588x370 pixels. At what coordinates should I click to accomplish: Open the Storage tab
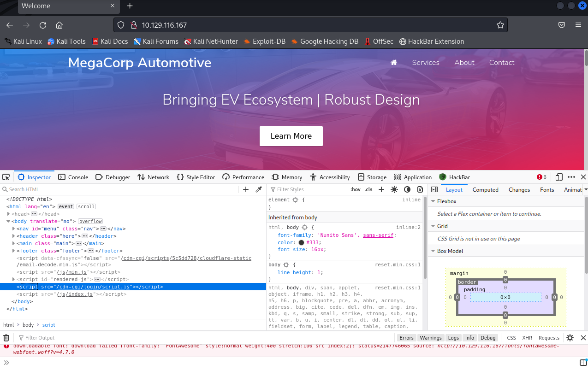click(x=372, y=177)
